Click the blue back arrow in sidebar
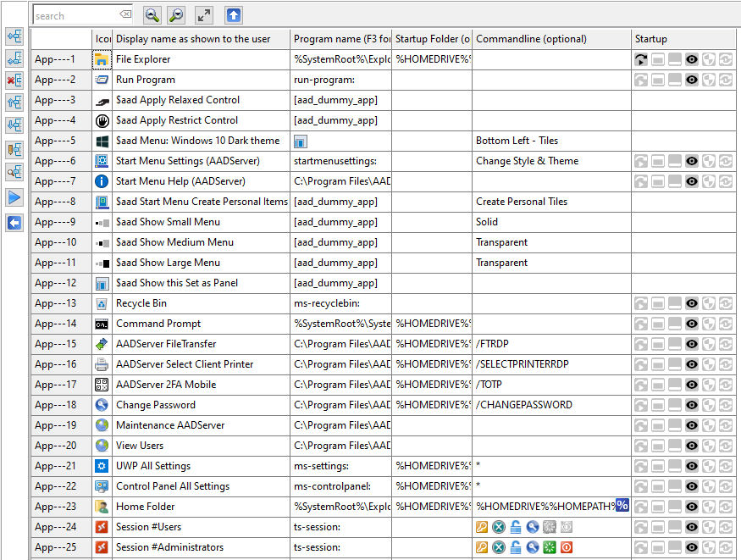 click(x=14, y=223)
